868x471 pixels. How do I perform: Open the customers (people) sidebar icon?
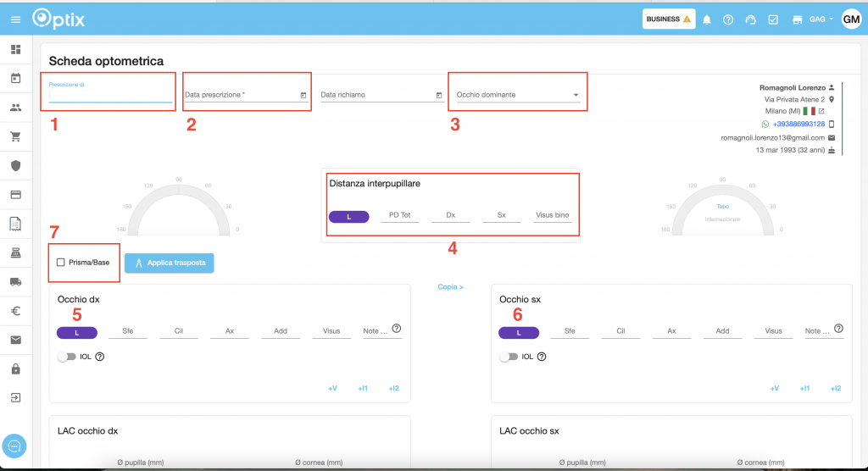15,108
